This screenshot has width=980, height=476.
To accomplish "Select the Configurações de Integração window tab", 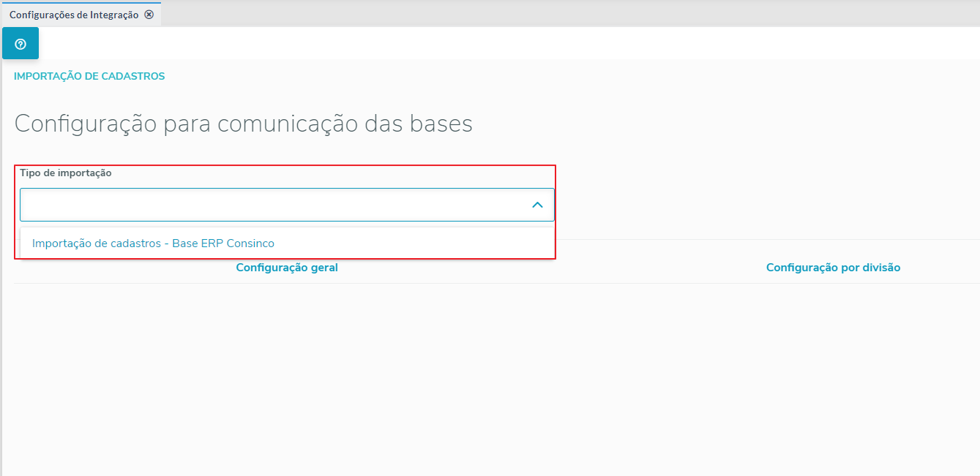I will (73, 15).
